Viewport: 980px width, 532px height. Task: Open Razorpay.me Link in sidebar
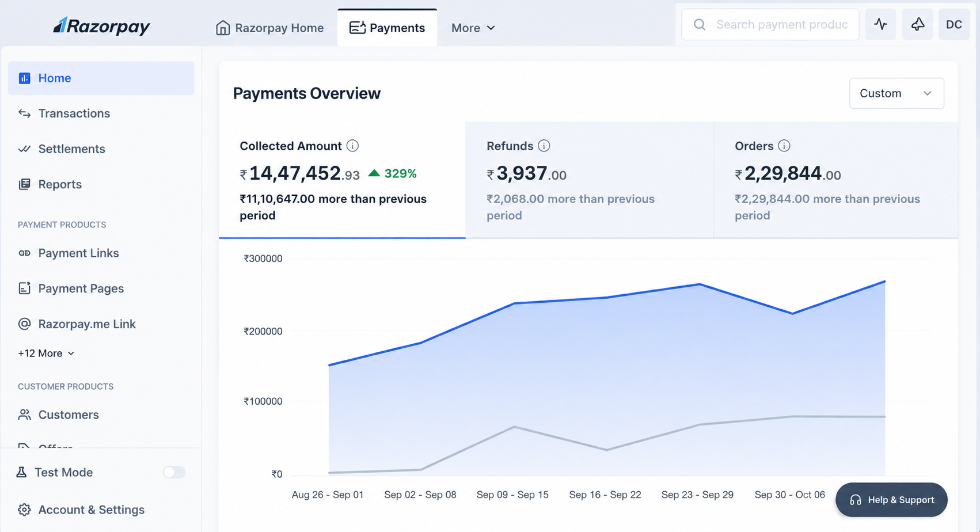[x=101, y=324]
